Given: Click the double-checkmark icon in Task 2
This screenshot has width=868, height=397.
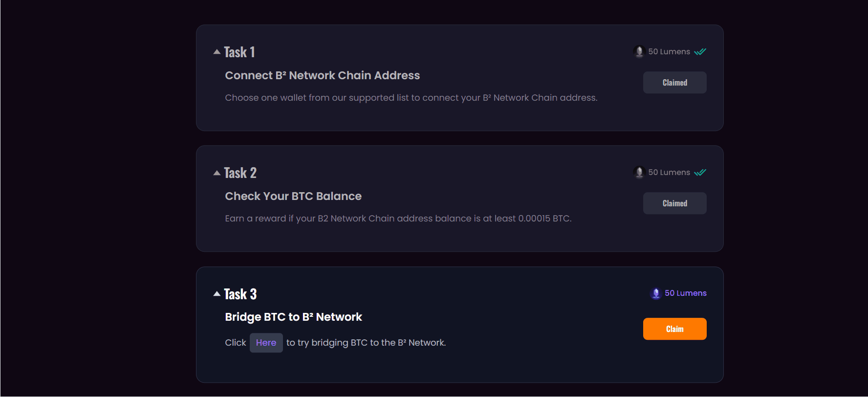Looking at the screenshot, I should [700, 173].
